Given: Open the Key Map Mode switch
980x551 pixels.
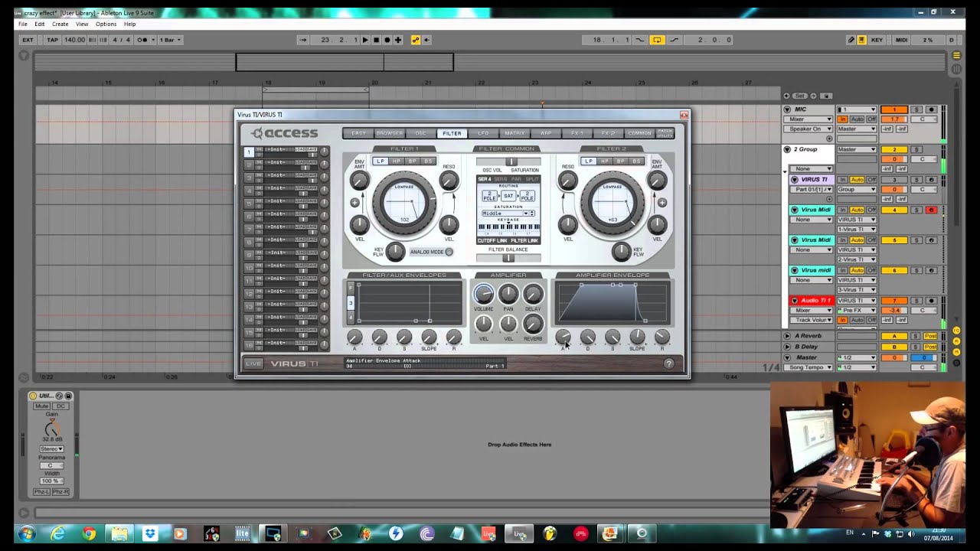Looking at the screenshot, I should pos(877,40).
